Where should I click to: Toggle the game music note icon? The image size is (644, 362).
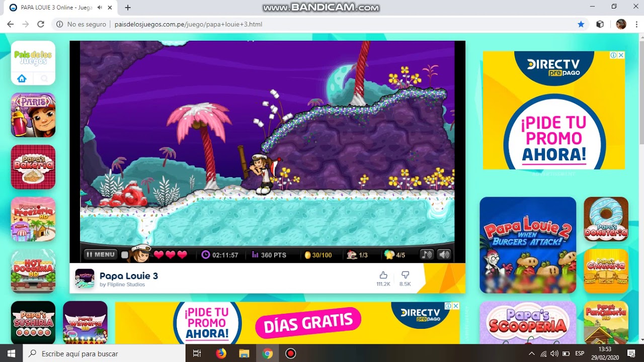pos(427,254)
